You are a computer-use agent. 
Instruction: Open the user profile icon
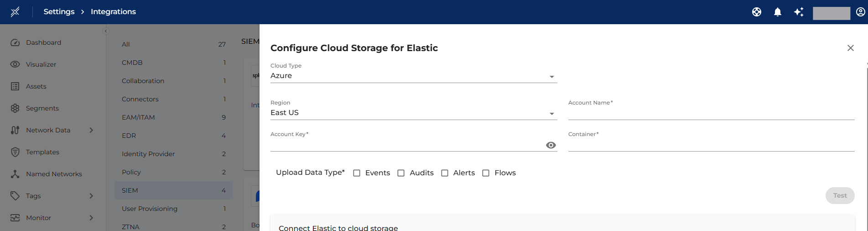click(x=861, y=12)
